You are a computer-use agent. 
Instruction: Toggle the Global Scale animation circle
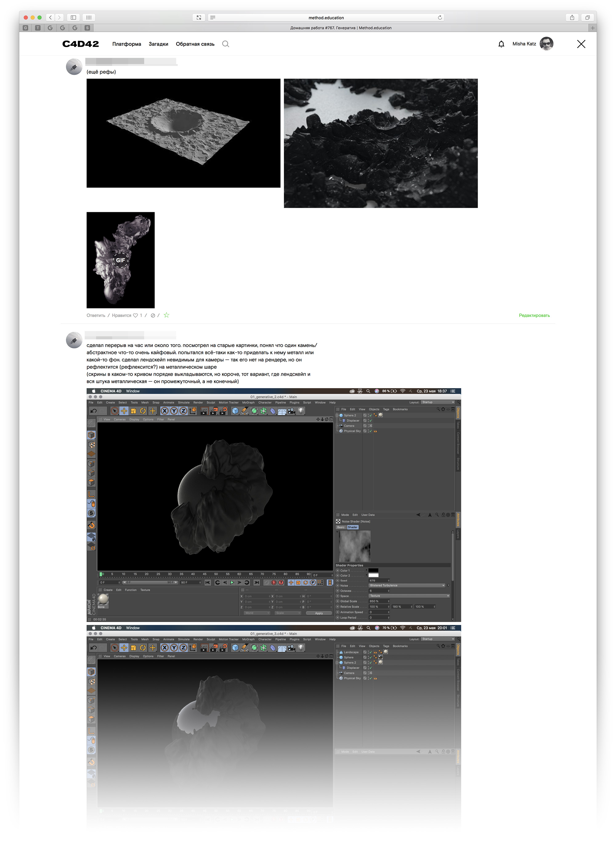pos(338,601)
